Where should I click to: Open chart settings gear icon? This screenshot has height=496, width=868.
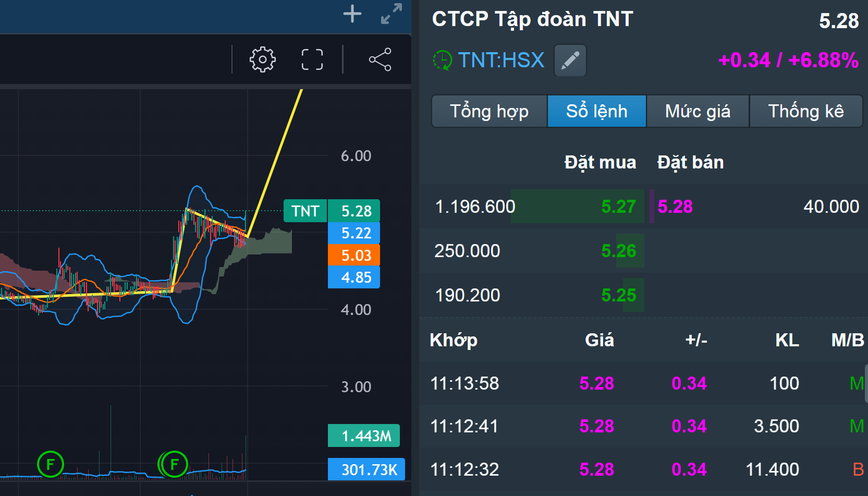pyautogui.click(x=263, y=59)
